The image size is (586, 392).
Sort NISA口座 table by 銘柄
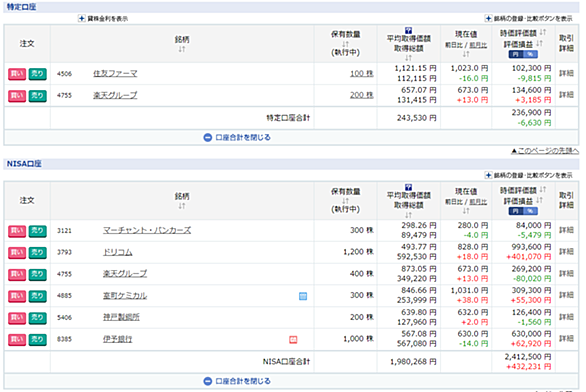pyautogui.click(x=182, y=206)
